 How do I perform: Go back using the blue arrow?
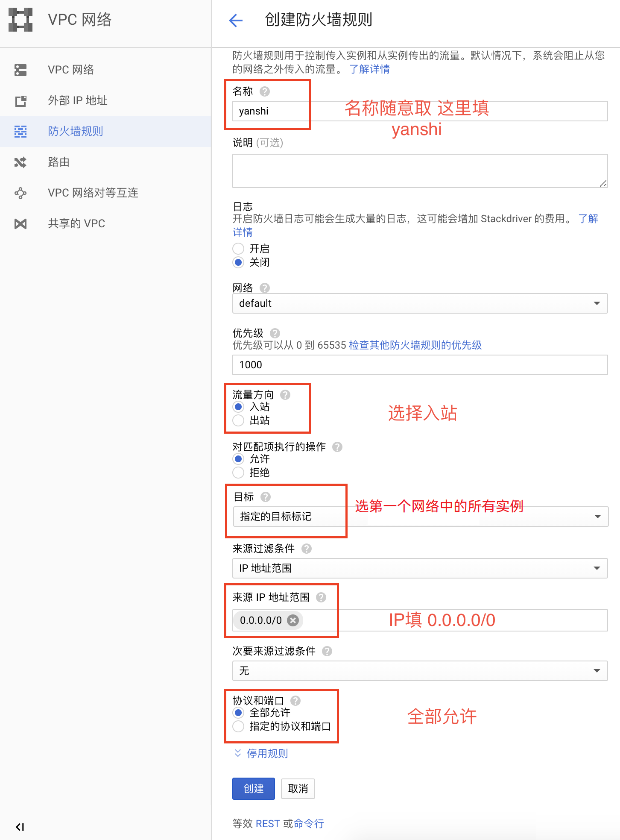click(x=236, y=20)
